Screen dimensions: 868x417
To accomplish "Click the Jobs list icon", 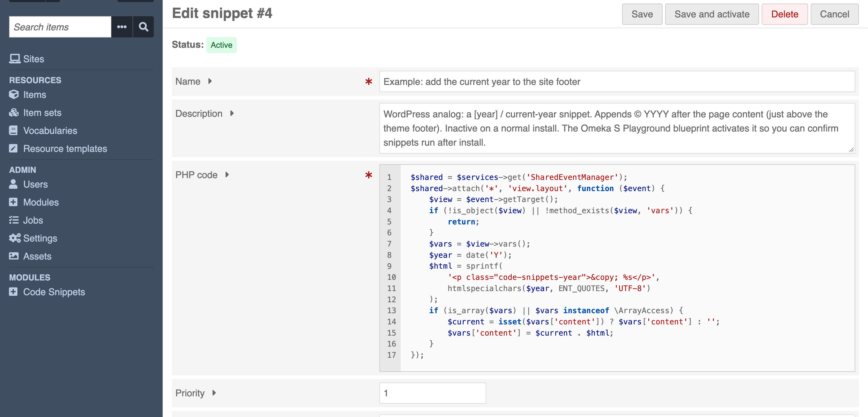I will point(14,220).
